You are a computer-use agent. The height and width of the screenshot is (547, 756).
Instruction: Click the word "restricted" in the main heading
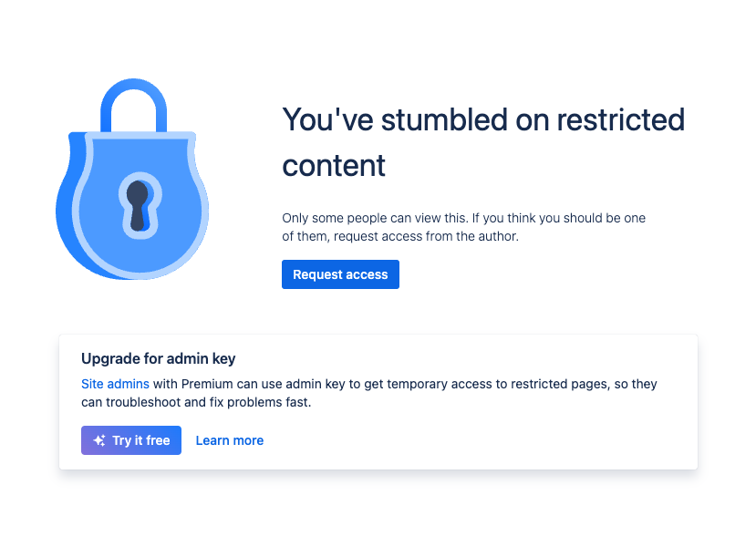[621, 120]
